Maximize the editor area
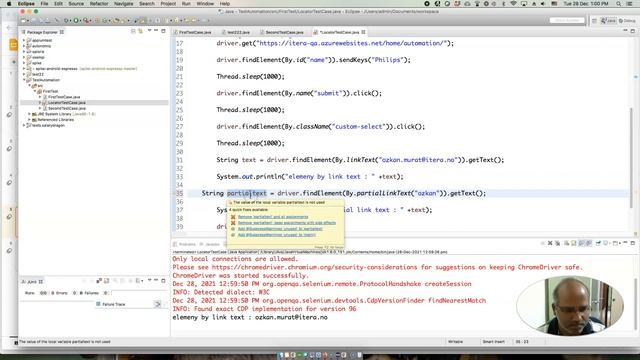This screenshot has width=640, height=360. (633, 31)
